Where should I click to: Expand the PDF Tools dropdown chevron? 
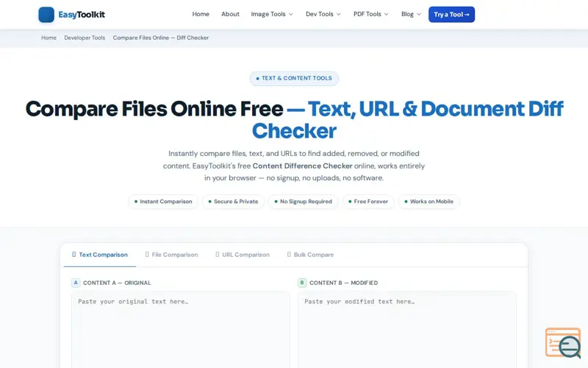387,14
